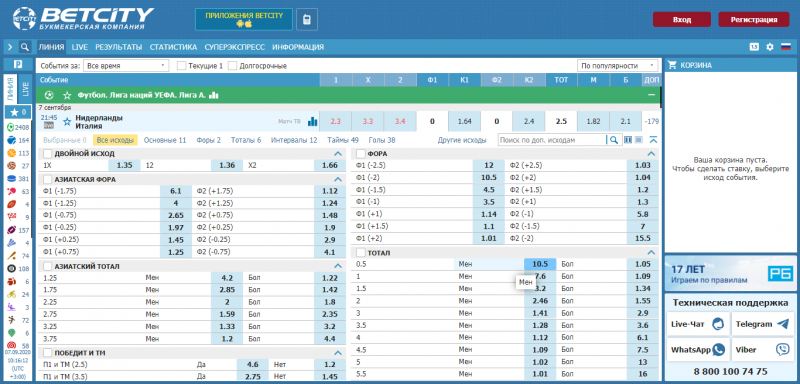Select baseball bat icon with 74
800x384 pixels.
click(11, 255)
